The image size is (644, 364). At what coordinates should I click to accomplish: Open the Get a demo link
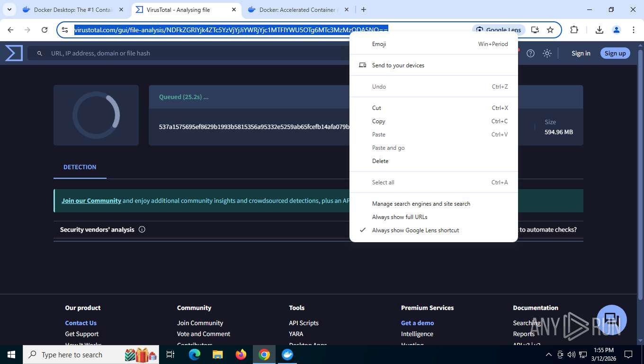click(417, 323)
